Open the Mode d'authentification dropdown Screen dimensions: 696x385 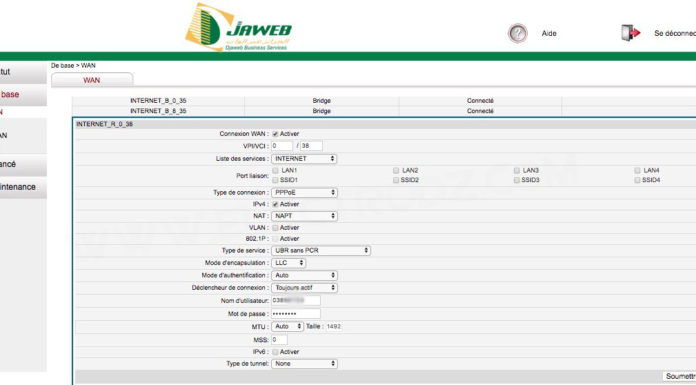(304, 276)
